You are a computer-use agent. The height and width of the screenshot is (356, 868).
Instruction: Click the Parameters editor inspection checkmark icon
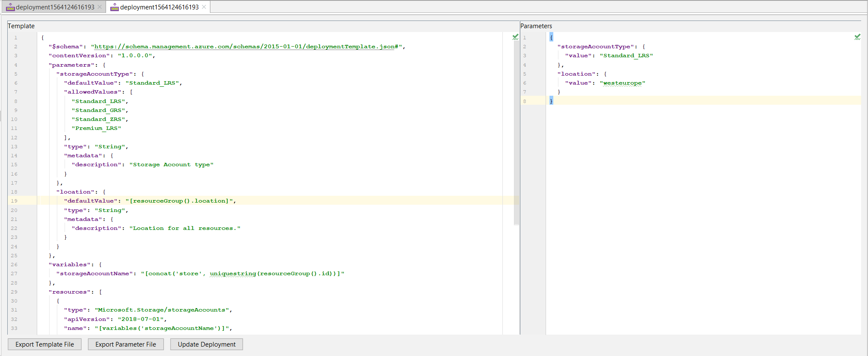tap(857, 37)
